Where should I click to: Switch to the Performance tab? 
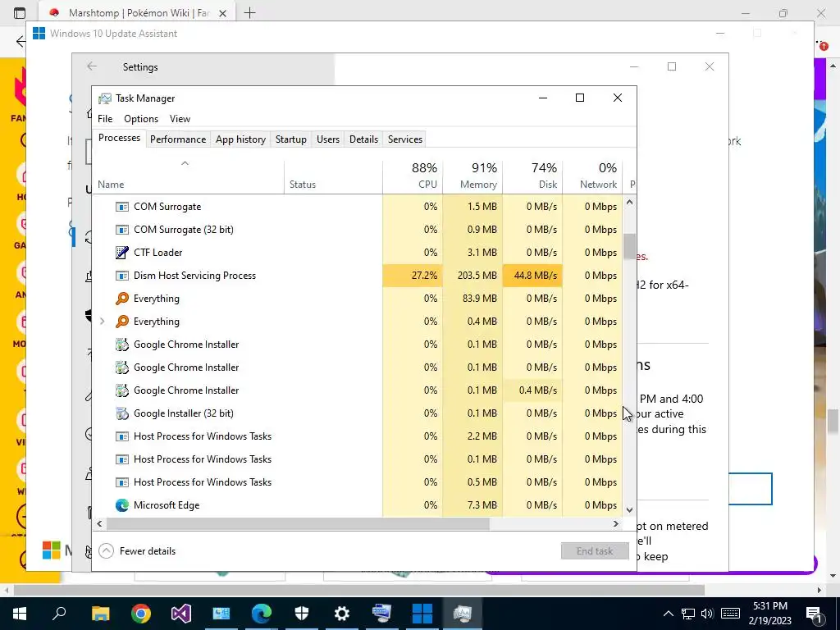178,139
